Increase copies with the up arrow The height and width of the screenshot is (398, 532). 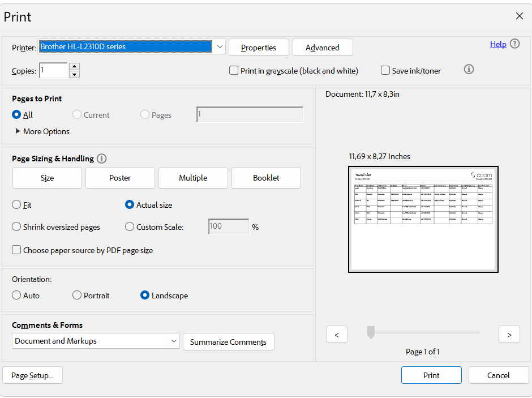tap(74, 66)
